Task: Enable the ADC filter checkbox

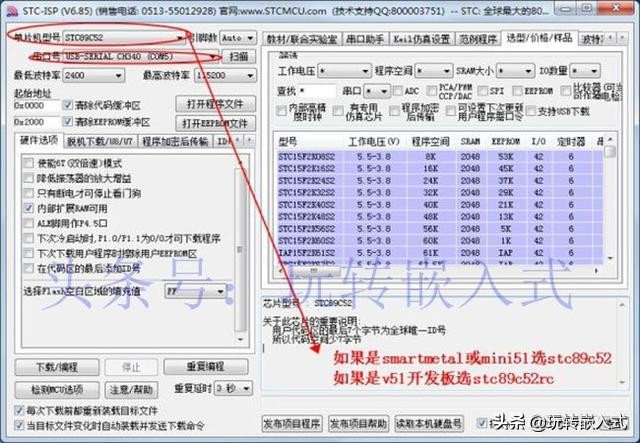Action: pos(397,91)
